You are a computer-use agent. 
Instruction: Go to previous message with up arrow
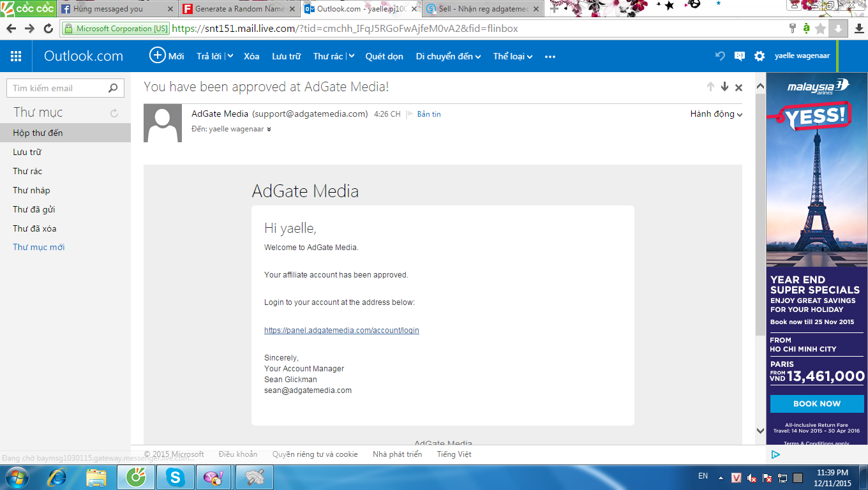[710, 87]
